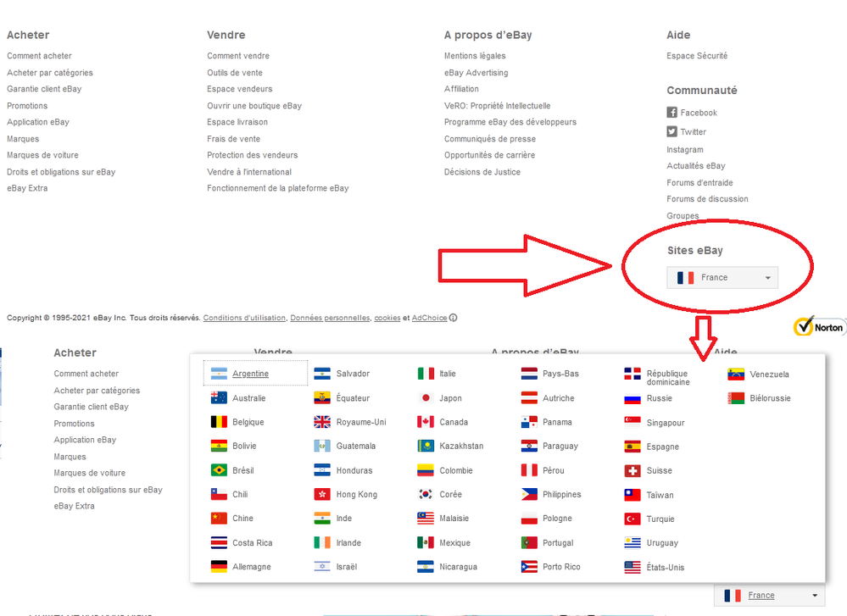
Task: Open Instagram community link
Action: 685,149
